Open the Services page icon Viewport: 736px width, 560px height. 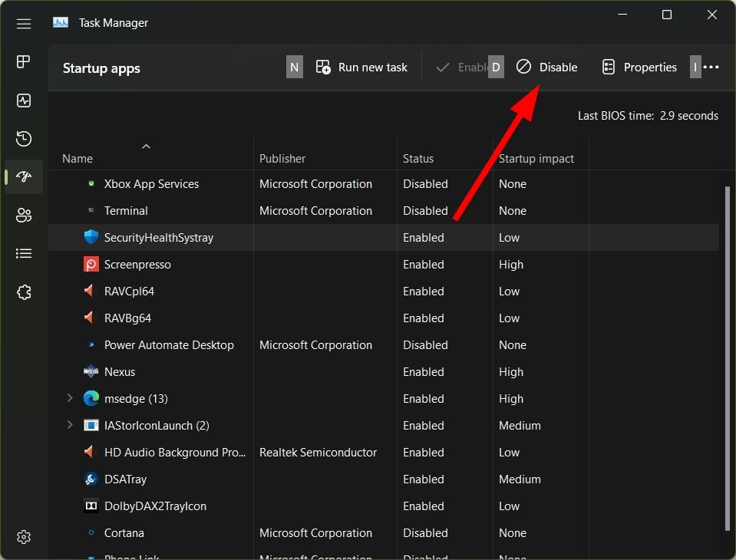[24, 292]
